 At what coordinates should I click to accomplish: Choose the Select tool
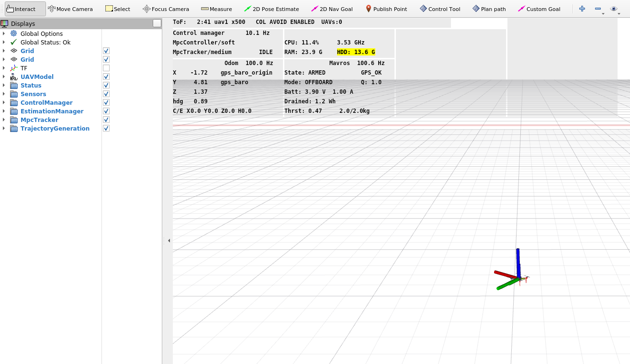[x=117, y=9]
